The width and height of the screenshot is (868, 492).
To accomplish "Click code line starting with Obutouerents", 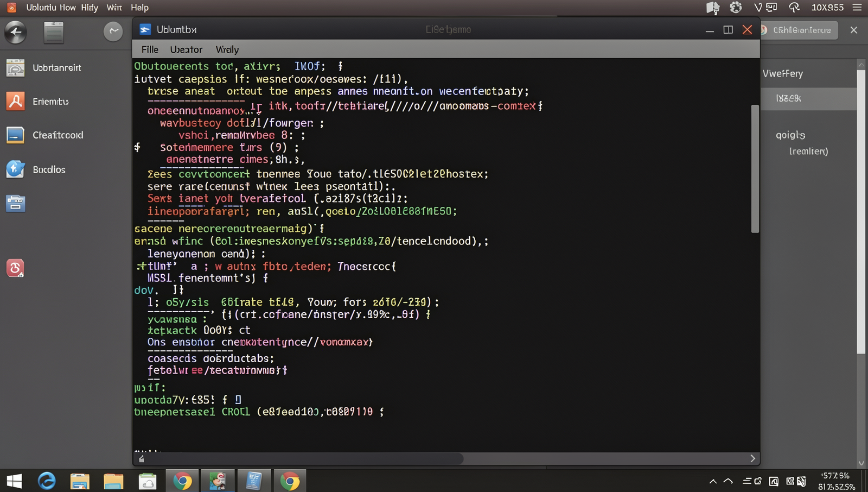I will (239, 66).
